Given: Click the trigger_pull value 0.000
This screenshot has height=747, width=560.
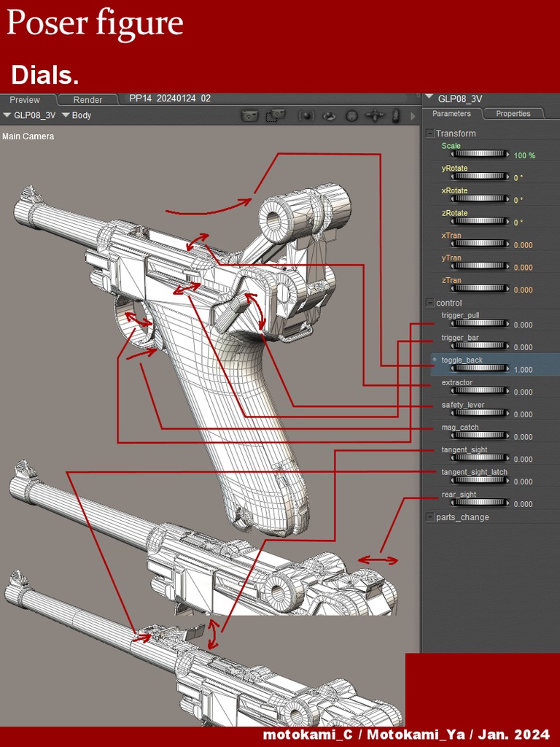Looking at the screenshot, I should 524,325.
